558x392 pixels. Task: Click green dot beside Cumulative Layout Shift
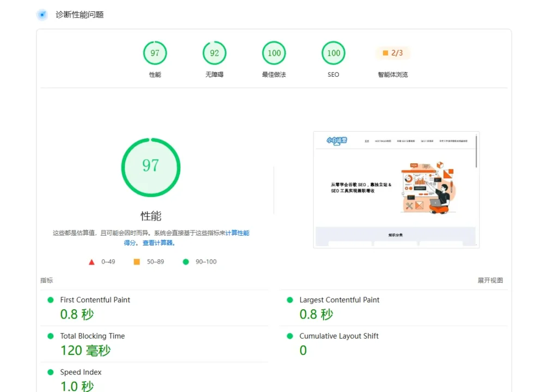point(290,336)
